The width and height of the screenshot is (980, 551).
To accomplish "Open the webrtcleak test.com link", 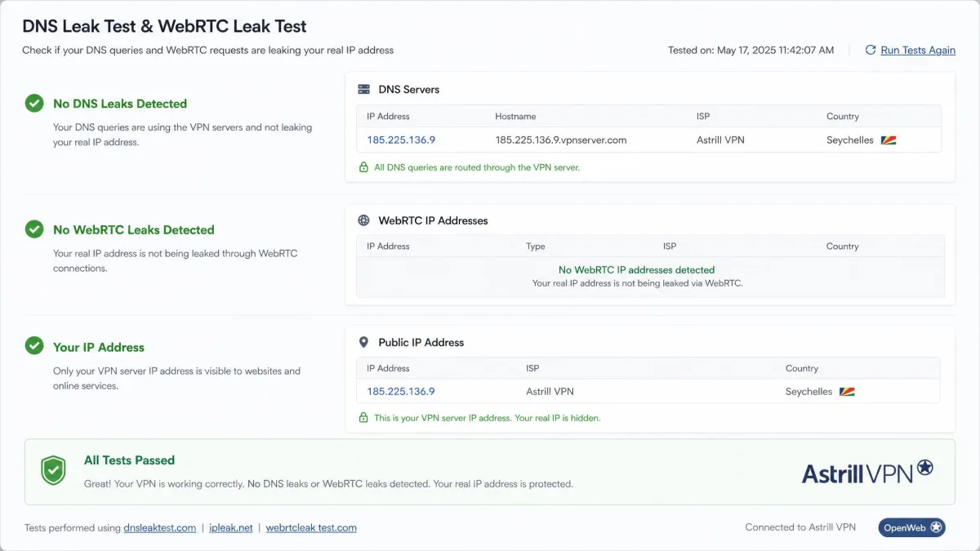I will click(311, 527).
